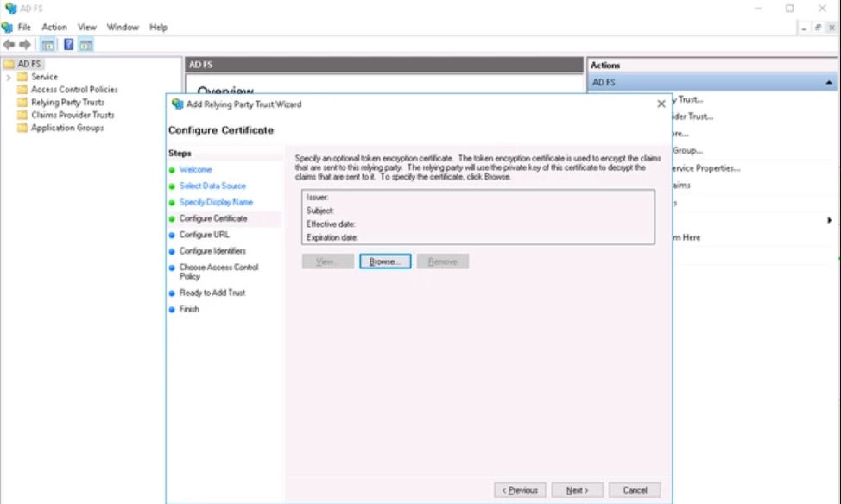Proceed with the Next button
The width and height of the screenshot is (841, 504).
pyautogui.click(x=577, y=490)
